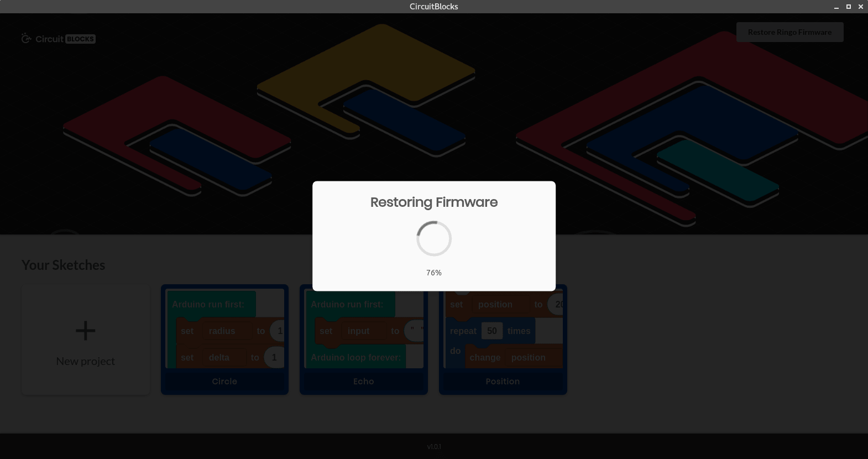Viewport: 868px width, 459px height.
Task: Click the Your Sketches heading
Action: pos(64,265)
